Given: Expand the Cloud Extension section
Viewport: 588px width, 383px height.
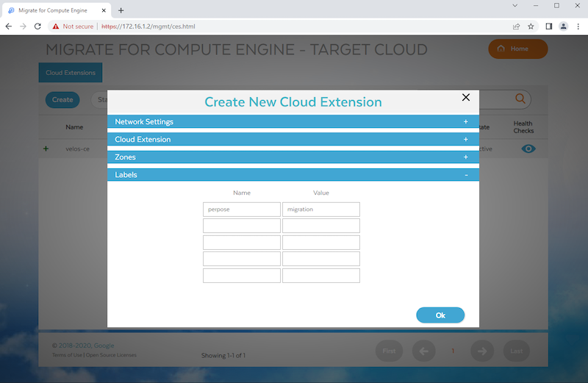Looking at the screenshot, I should [465, 139].
